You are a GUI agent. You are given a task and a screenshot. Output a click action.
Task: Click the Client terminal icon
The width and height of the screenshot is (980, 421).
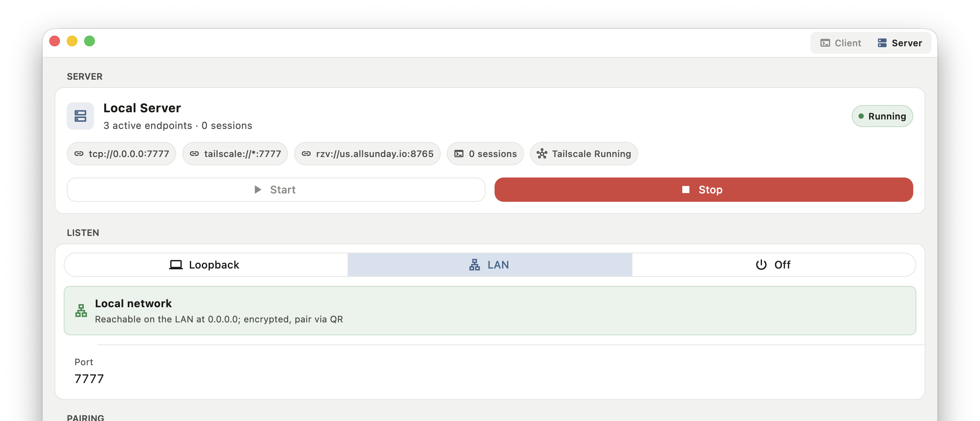(825, 43)
